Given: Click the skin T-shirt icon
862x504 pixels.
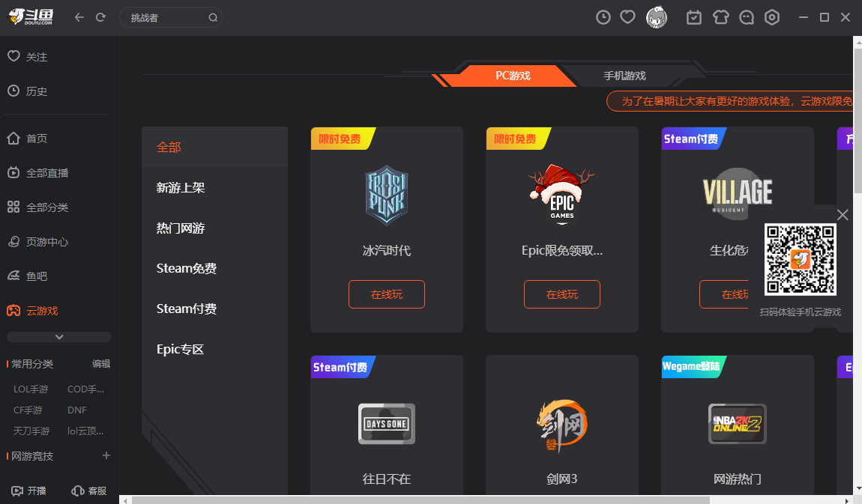Looking at the screenshot, I should 720,17.
